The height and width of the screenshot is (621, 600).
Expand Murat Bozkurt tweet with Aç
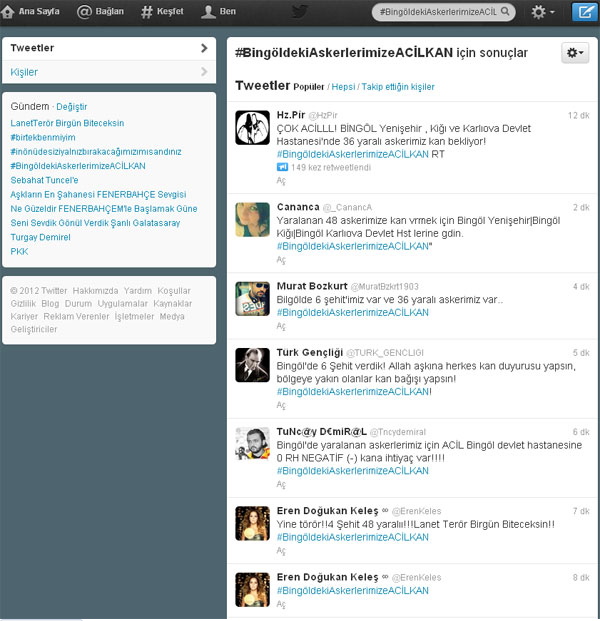(281, 326)
